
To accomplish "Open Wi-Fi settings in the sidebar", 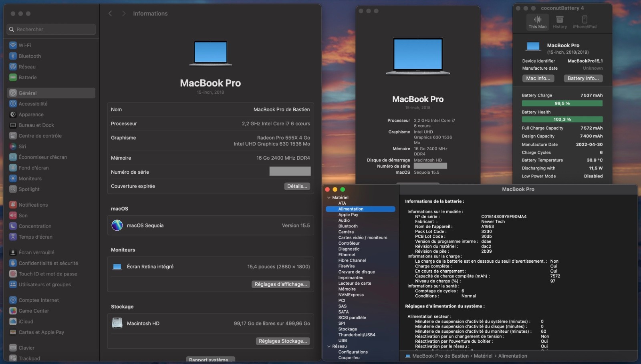I will pyautogui.click(x=51, y=45).
